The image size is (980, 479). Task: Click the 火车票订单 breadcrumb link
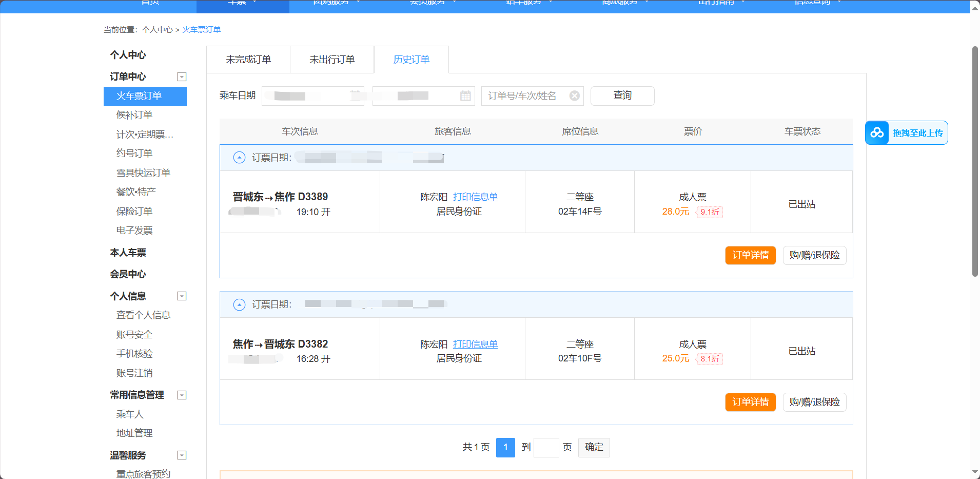coord(202,30)
